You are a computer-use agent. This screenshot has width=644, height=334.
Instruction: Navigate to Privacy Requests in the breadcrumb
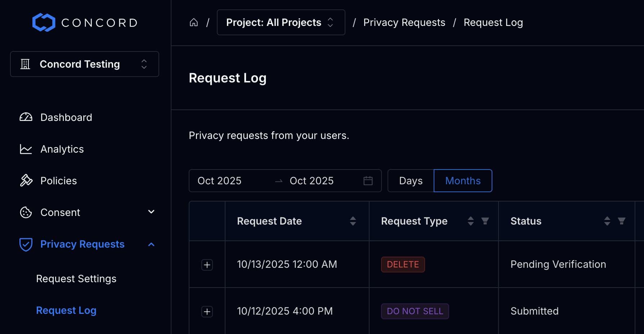(404, 22)
